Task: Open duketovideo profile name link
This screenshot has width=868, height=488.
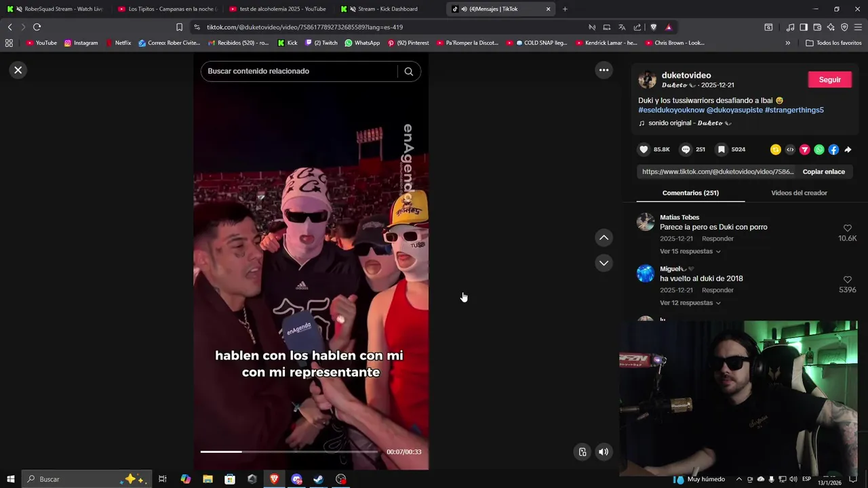Action: pyautogui.click(x=686, y=75)
